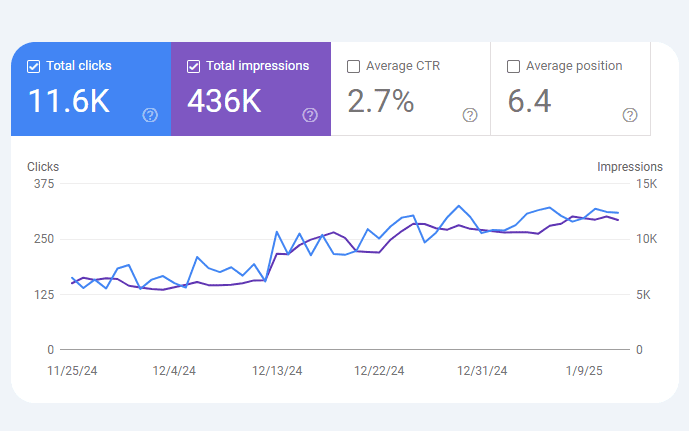Uncheck the Total clicks checkbox

(x=34, y=67)
